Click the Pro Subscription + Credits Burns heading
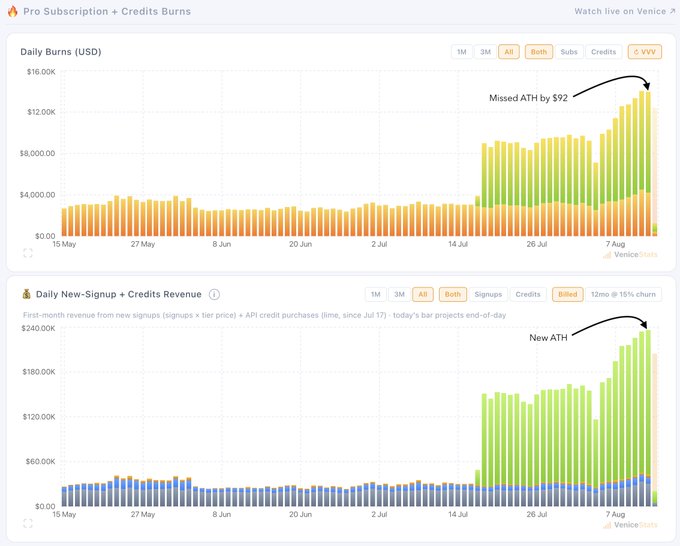The height and width of the screenshot is (546, 680). click(107, 11)
